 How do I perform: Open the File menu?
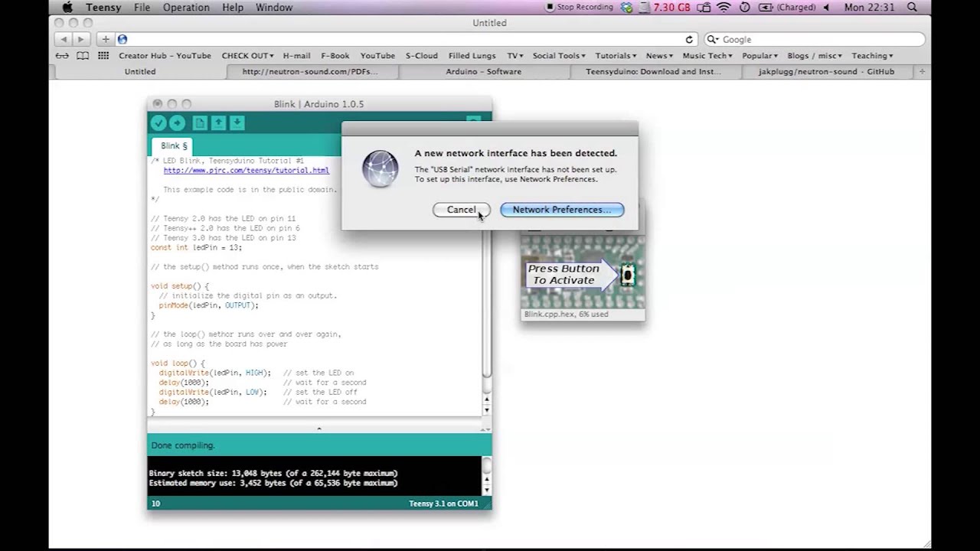click(x=142, y=7)
